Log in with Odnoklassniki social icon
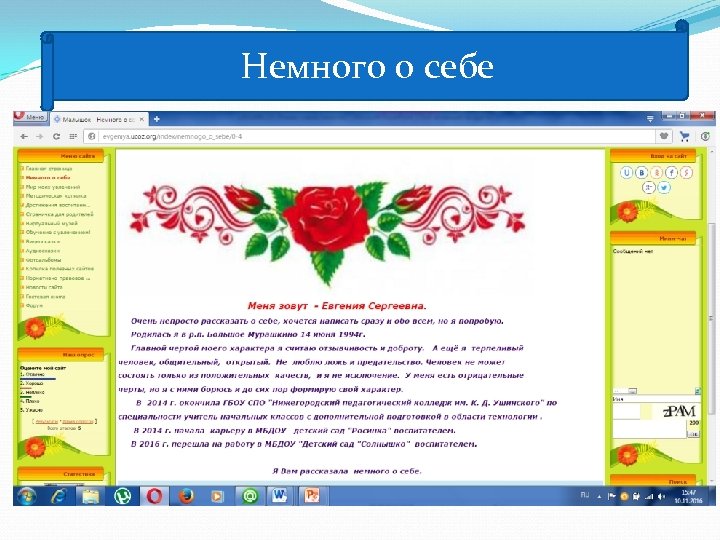720x540 pixels. [657, 173]
